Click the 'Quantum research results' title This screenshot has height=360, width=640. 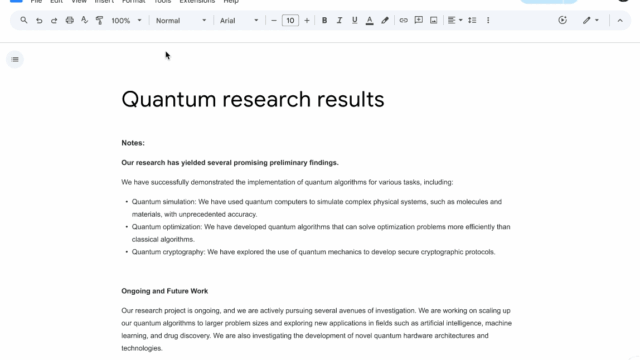pyautogui.click(x=253, y=99)
